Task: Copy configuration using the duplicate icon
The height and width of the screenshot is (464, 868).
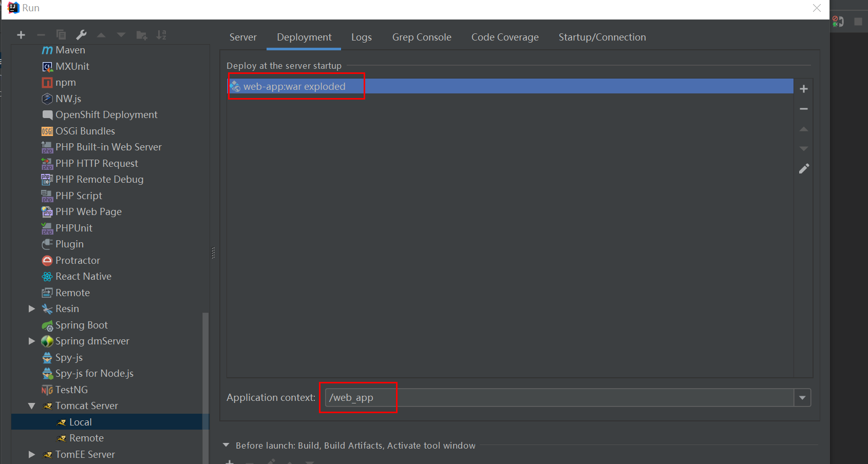Action: [x=61, y=35]
